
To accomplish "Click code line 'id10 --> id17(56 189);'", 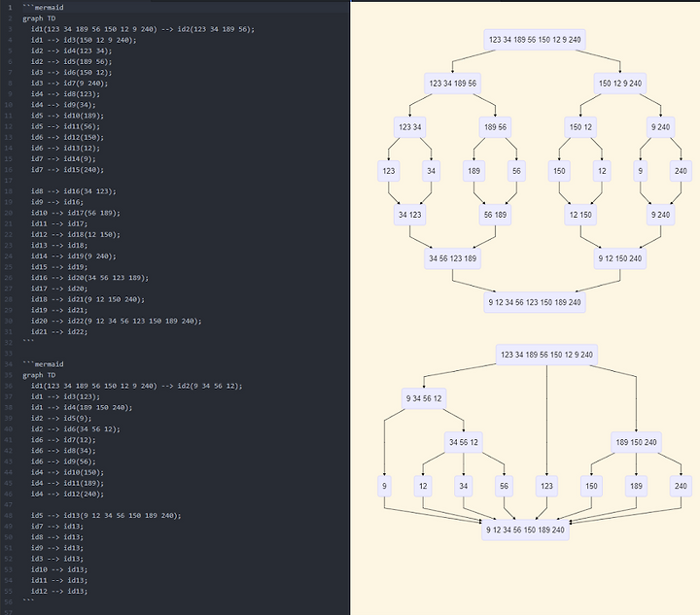I will pyautogui.click(x=76, y=213).
